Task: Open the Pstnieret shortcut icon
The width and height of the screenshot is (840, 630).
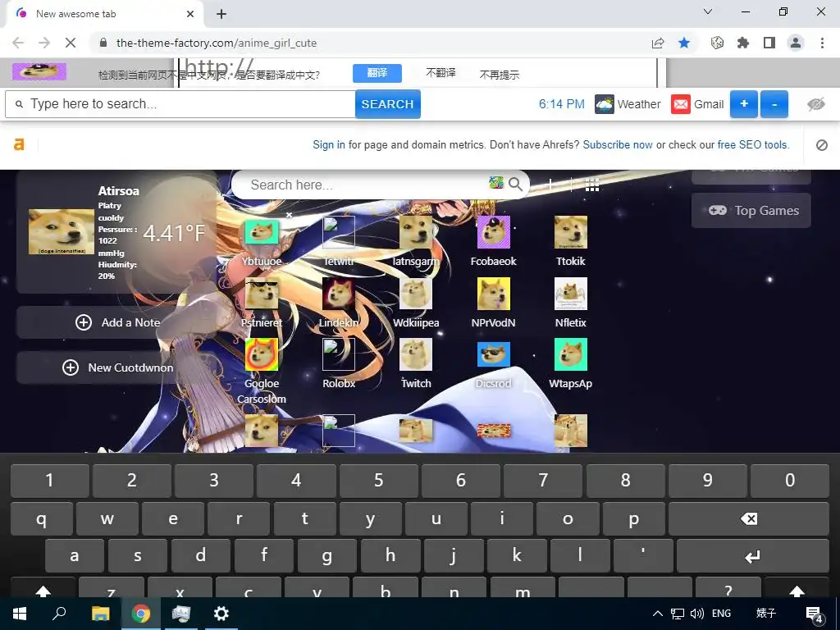Action: pyautogui.click(x=262, y=294)
